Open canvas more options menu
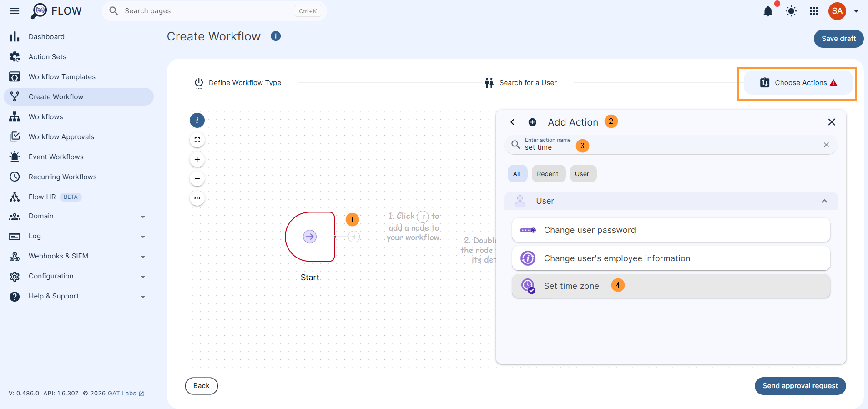This screenshot has height=409, width=868. click(197, 198)
